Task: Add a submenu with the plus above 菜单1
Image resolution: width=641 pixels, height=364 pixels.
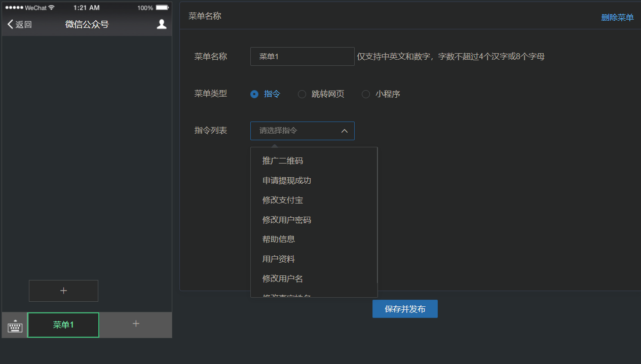Action: pyautogui.click(x=63, y=291)
